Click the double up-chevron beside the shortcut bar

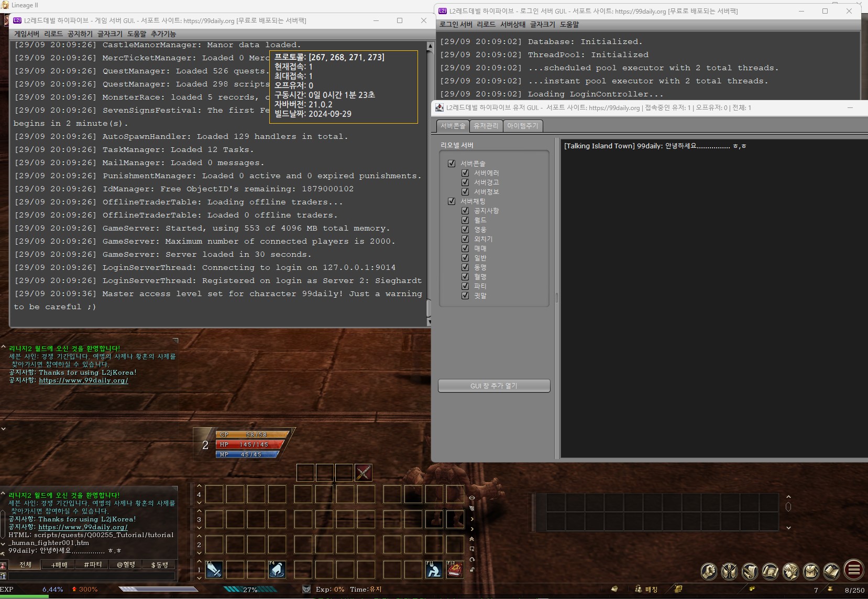coord(472,539)
